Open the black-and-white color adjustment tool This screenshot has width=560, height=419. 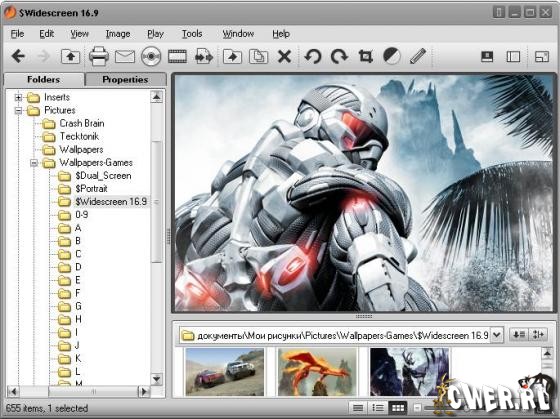pos(392,56)
